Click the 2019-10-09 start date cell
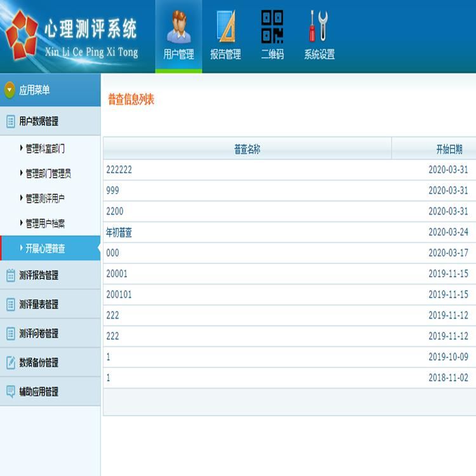This screenshot has width=476, height=476. [x=448, y=357]
